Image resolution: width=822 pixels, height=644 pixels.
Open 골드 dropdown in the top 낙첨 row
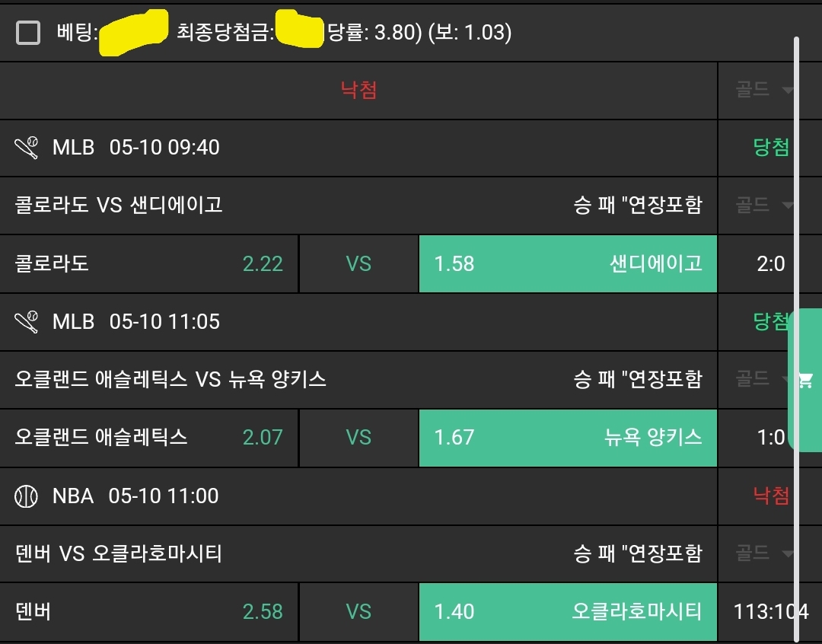pyautogui.click(x=764, y=91)
